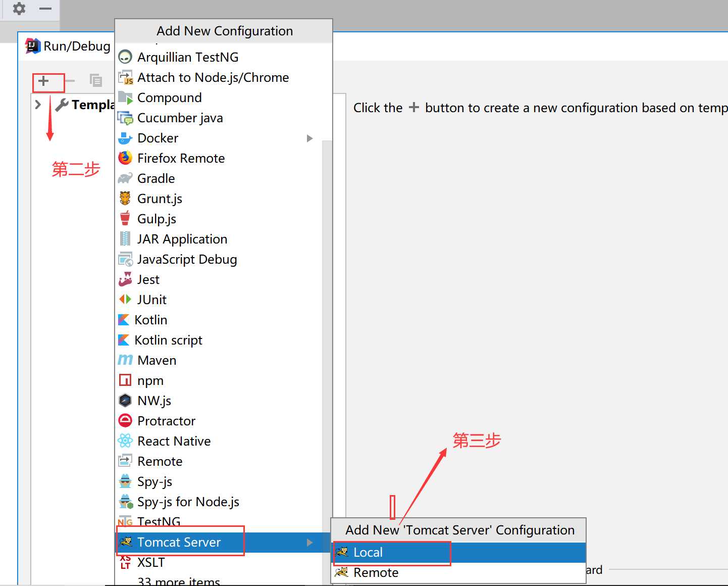Click the Templates tree label
The height and width of the screenshot is (586, 728).
[93, 105]
